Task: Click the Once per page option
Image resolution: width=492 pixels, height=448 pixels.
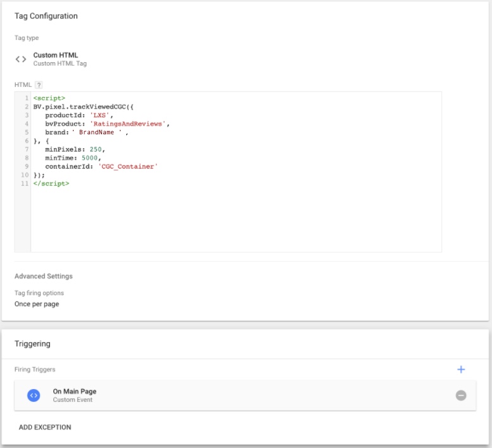Action: point(37,304)
